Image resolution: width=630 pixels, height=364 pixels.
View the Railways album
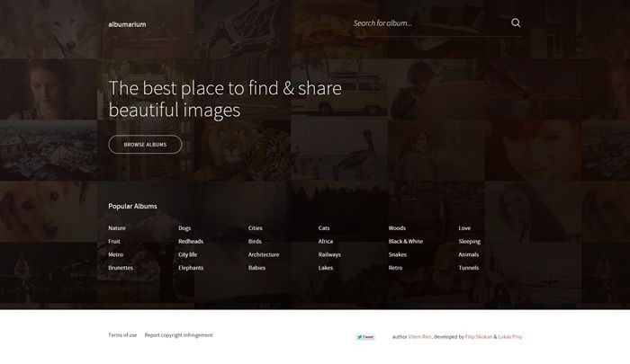(329, 254)
